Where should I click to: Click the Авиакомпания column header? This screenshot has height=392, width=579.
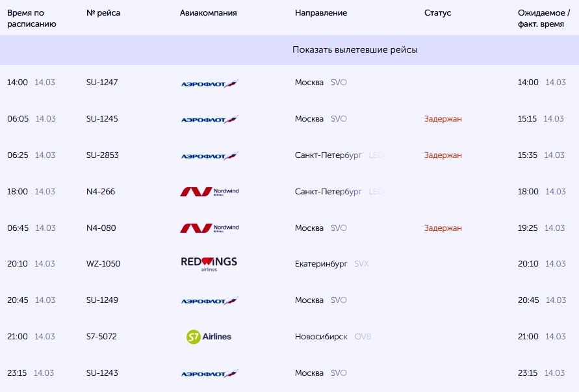[x=208, y=13]
